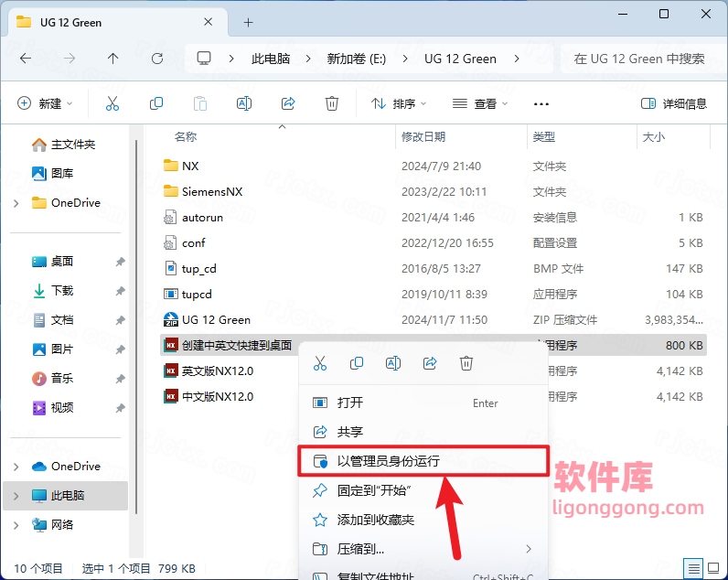Go up one folder level with the up arrow
Image resolution: width=728 pixels, height=580 pixels.
112,59
